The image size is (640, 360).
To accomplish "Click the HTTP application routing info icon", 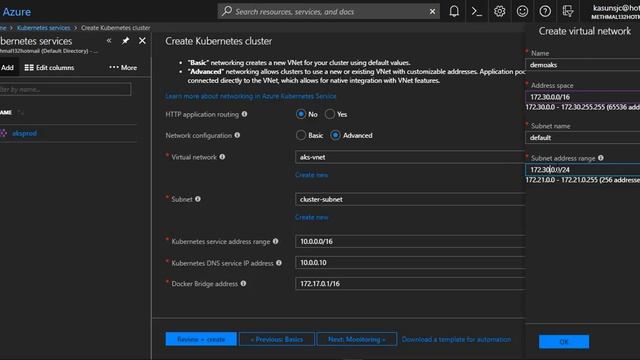I will click(244, 114).
